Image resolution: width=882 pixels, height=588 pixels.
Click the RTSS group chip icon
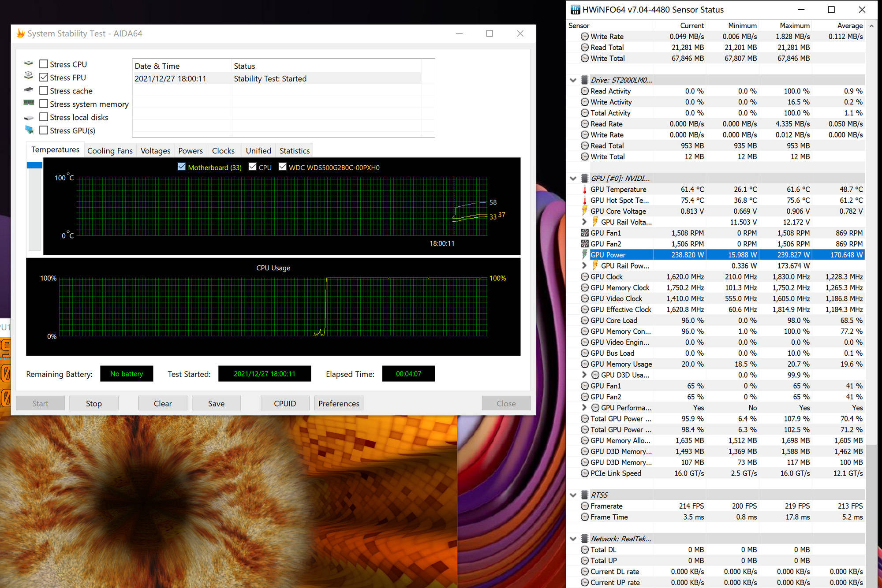point(585,495)
